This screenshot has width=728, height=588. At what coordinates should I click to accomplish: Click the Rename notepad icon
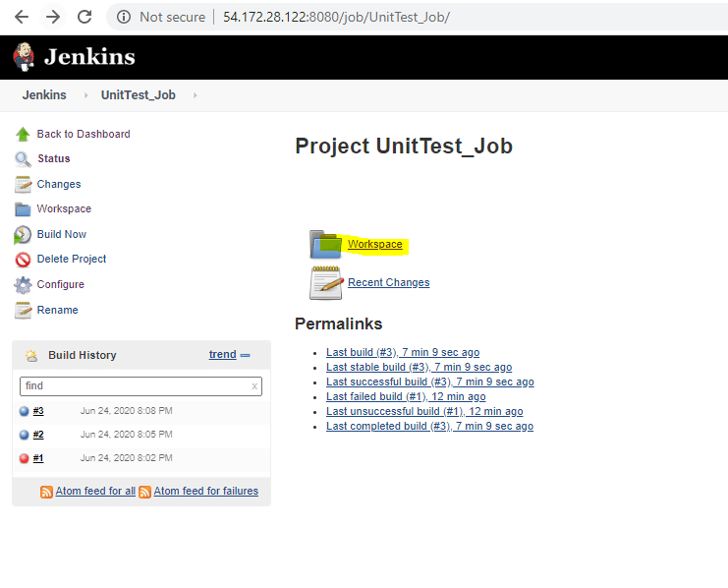point(23,310)
